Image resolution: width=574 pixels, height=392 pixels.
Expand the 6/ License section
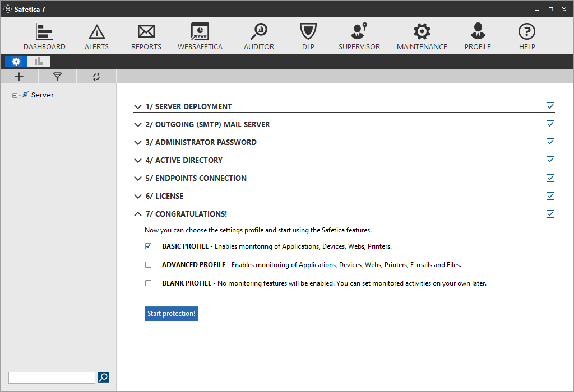138,197
